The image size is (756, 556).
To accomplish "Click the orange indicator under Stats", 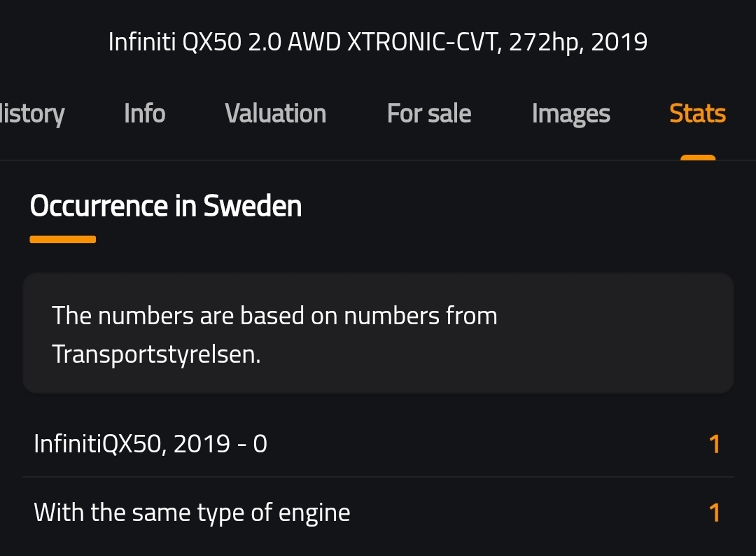I will point(698,157).
